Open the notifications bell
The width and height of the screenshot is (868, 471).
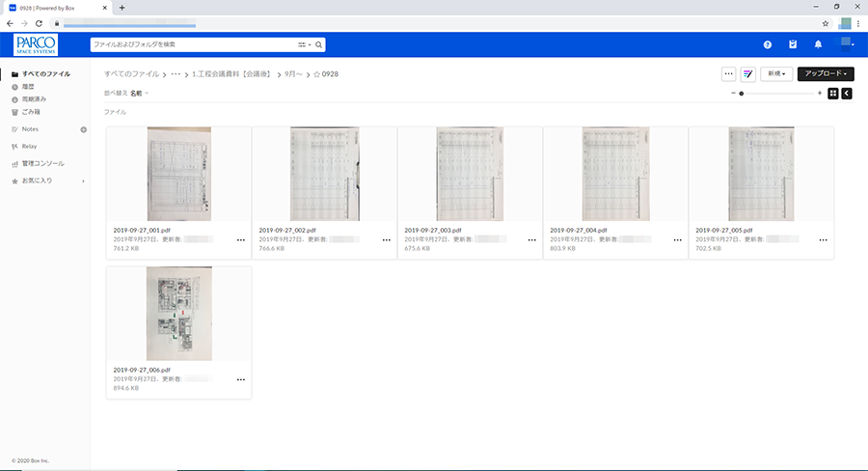[818, 44]
